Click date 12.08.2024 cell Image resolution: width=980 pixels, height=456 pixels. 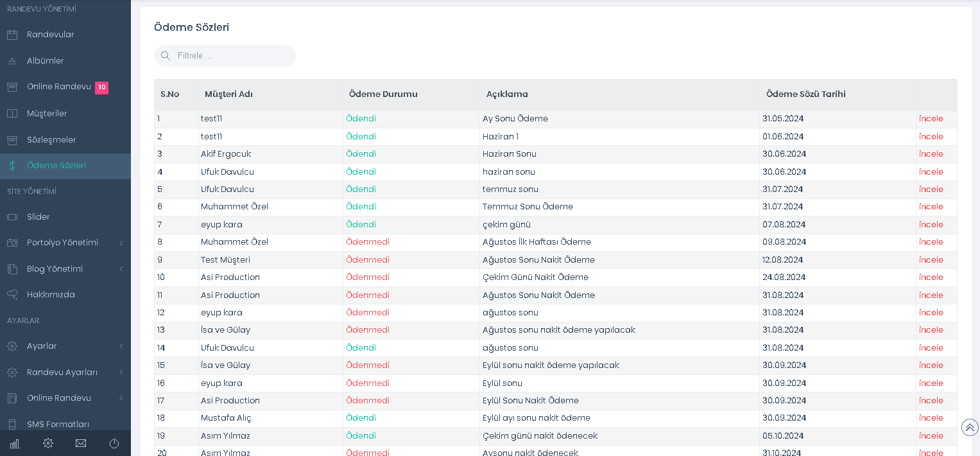pyautogui.click(x=783, y=260)
